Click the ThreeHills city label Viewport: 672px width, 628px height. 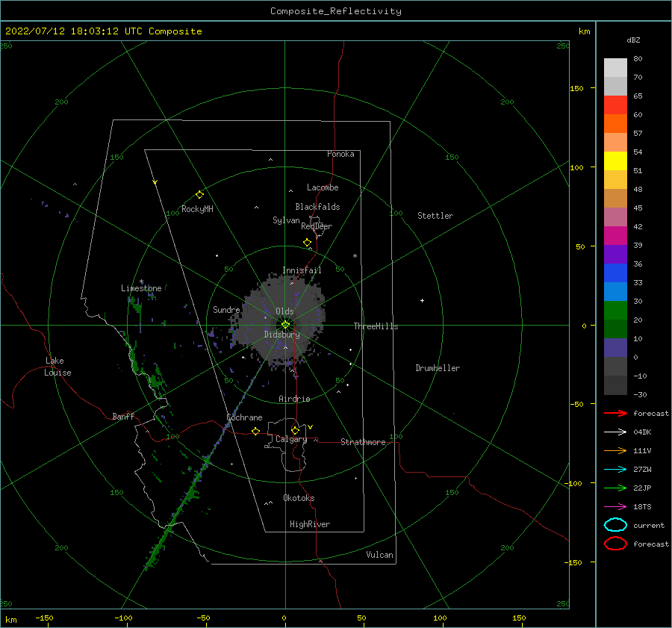point(376,326)
